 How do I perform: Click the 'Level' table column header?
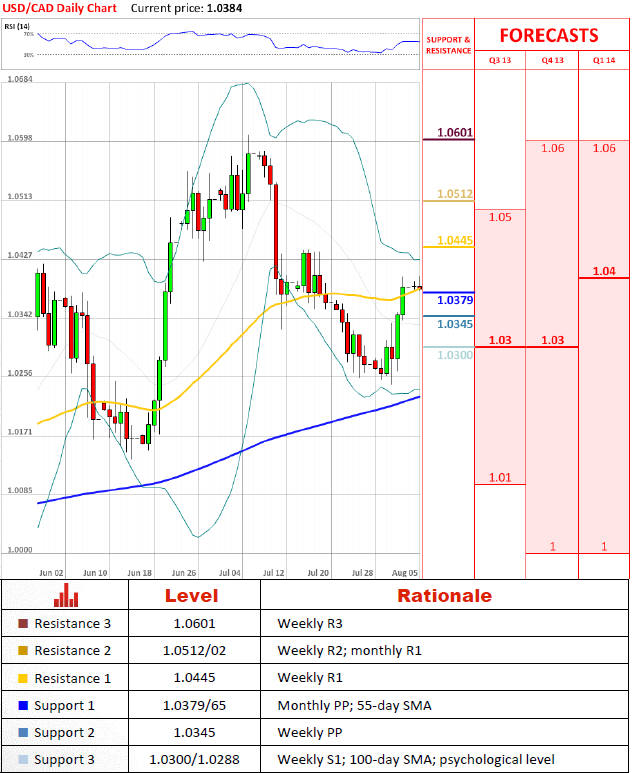tap(191, 596)
